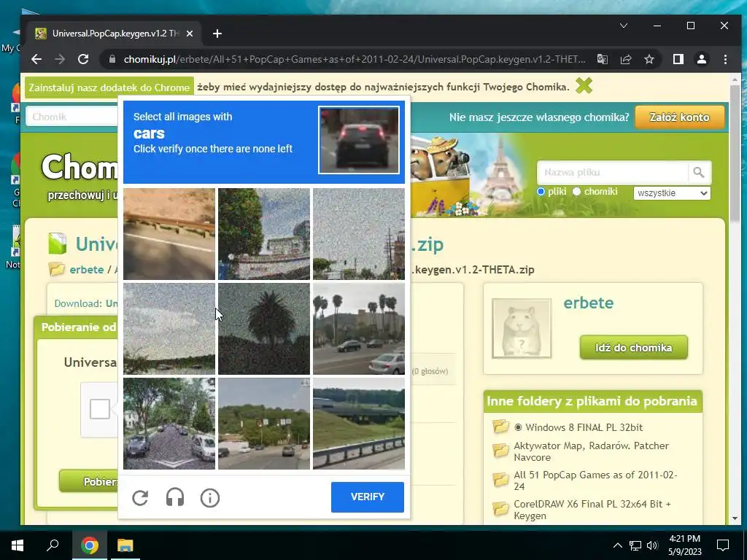The image size is (747, 560).
Task: Open Aktywator Map, Radarów, Patcher Navcore folder
Action: coord(591,451)
